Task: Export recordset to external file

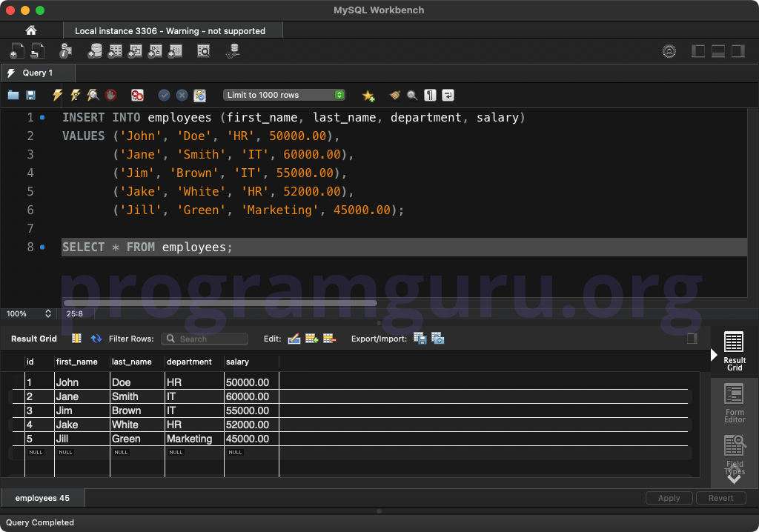Action: (420, 339)
